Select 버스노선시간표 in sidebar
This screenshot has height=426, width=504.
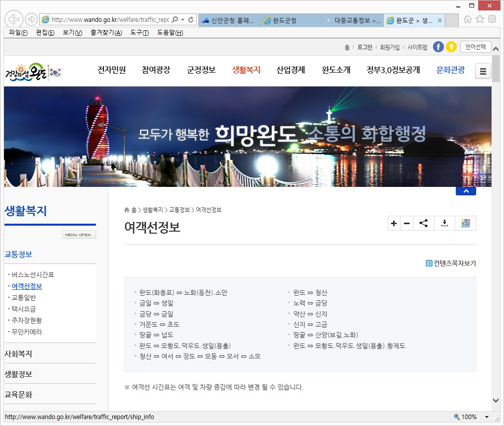pos(33,274)
